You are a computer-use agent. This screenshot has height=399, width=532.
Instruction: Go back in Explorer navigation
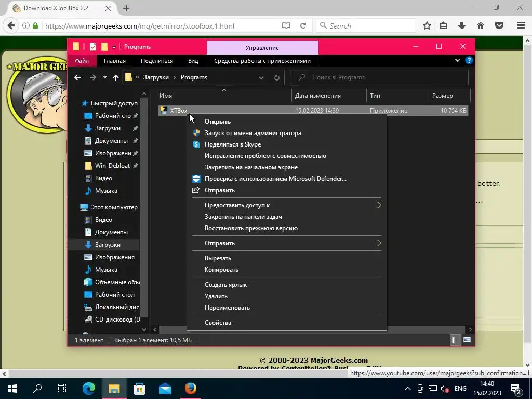click(x=77, y=78)
